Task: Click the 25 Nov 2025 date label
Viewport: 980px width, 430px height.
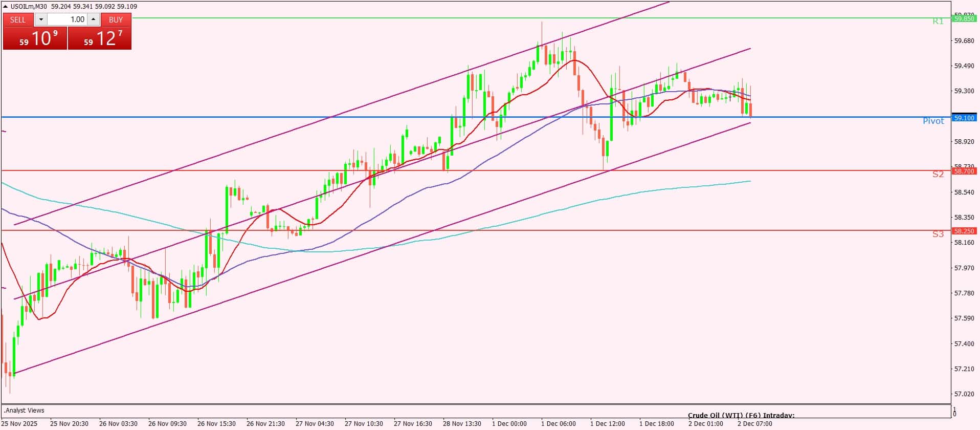Action: [x=19, y=424]
